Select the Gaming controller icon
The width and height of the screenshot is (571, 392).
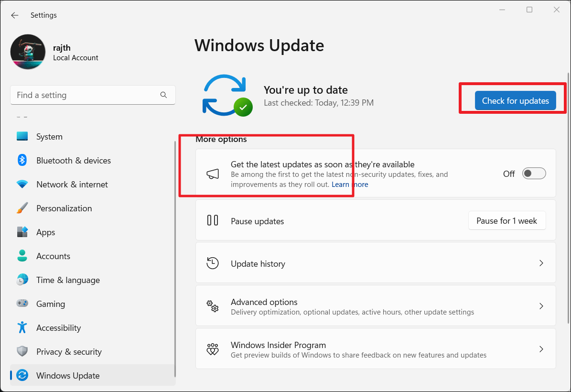pyautogui.click(x=22, y=304)
